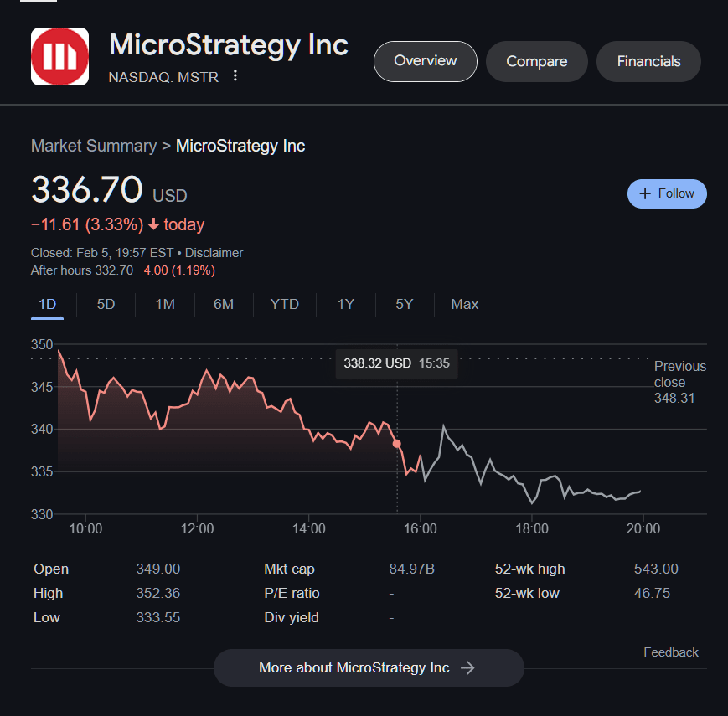The image size is (728, 716).
Task: Open the Financials tab
Action: [x=648, y=61]
